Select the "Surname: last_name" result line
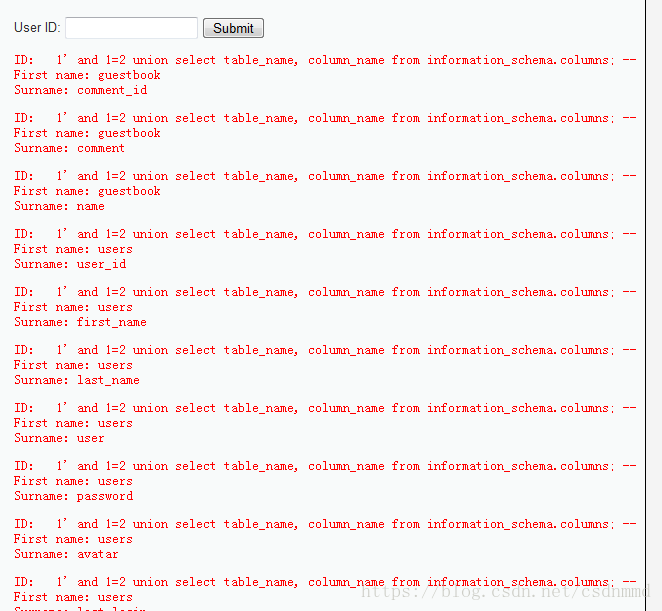This screenshot has width=662, height=611. (77, 380)
